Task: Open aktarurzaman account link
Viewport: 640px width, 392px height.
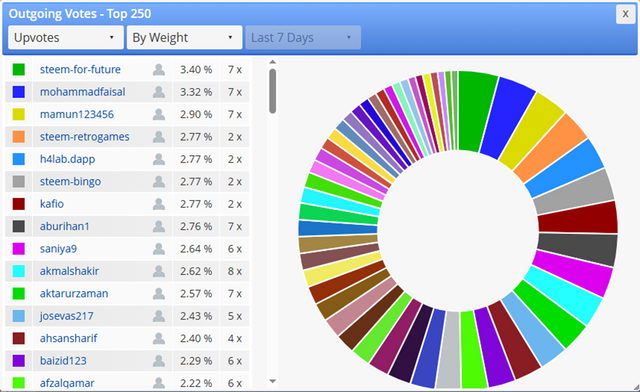Action: [x=74, y=294]
